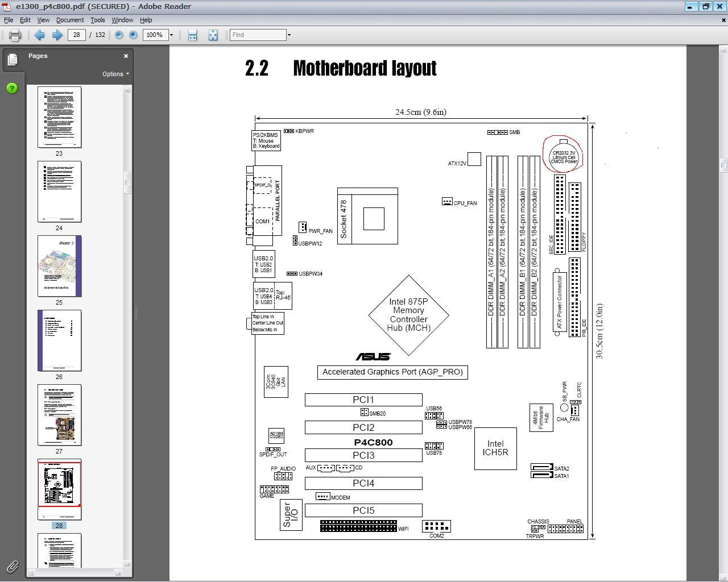Open the Pages panel Options menu

tap(115, 74)
